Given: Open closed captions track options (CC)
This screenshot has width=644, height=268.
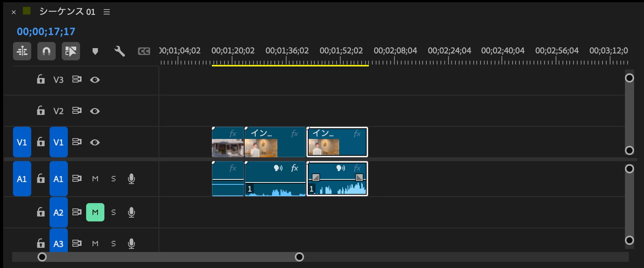Looking at the screenshot, I should [144, 51].
